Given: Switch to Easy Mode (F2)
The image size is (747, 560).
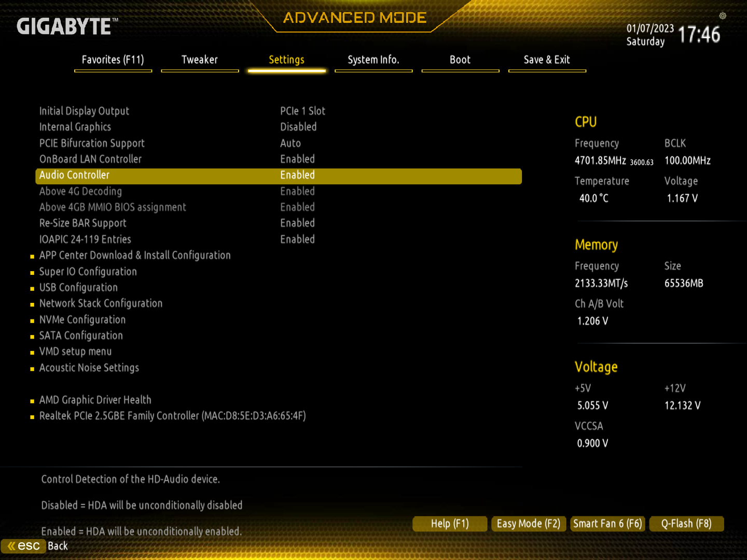Looking at the screenshot, I should [x=529, y=524].
